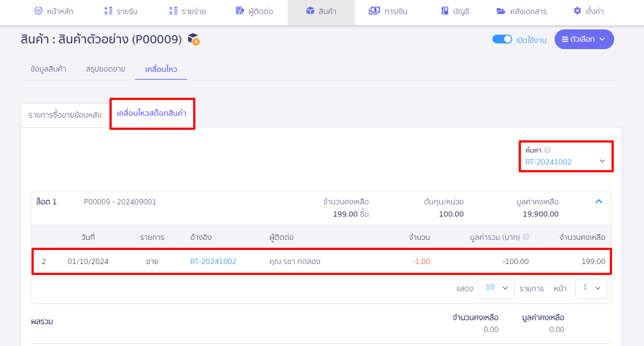
Task: Click the unit cost value 100.00
Action: point(451,214)
